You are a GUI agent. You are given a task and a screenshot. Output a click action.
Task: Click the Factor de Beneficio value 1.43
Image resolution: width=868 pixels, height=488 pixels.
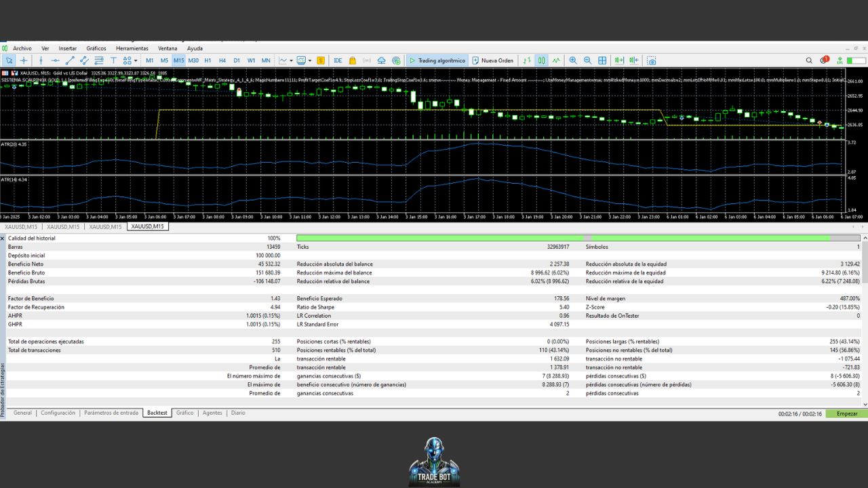pos(275,298)
